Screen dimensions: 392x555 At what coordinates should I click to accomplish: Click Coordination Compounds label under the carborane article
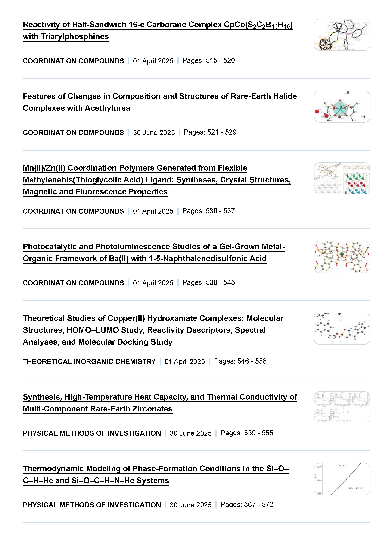click(x=73, y=61)
